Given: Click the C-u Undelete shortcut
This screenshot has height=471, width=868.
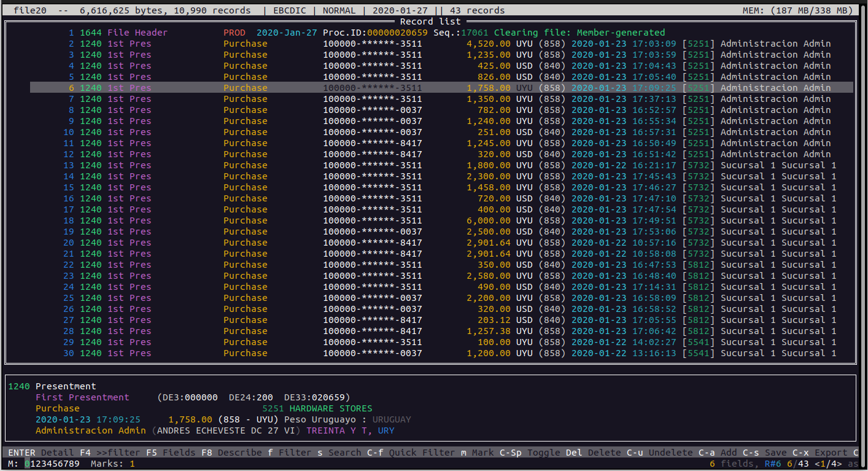Looking at the screenshot, I should pyautogui.click(x=660, y=453).
